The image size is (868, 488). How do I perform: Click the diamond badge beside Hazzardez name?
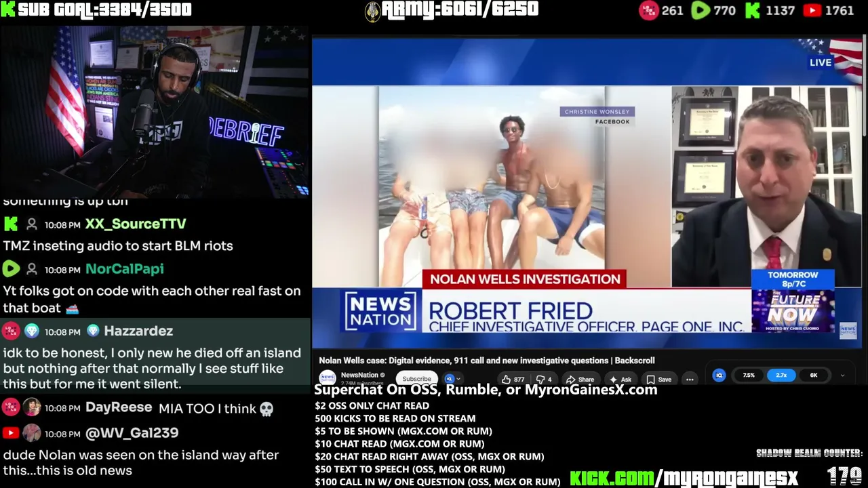pyautogui.click(x=93, y=331)
